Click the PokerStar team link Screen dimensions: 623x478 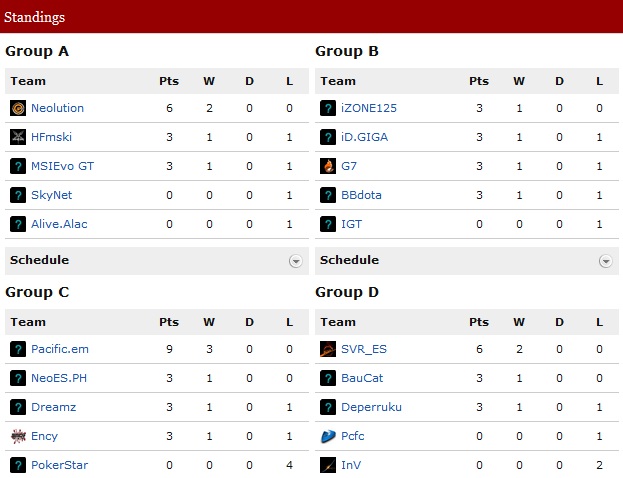tap(59, 465)
